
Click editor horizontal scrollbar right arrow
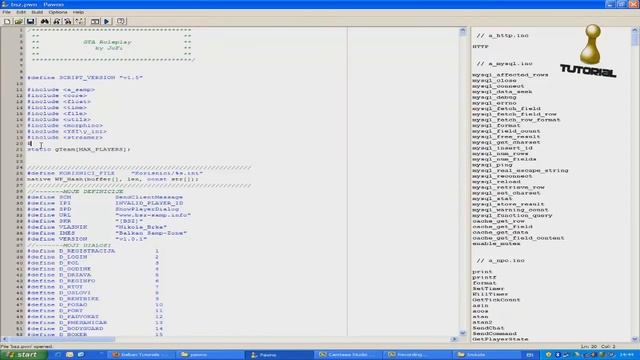pyautogui.click(x=454, y=339)
